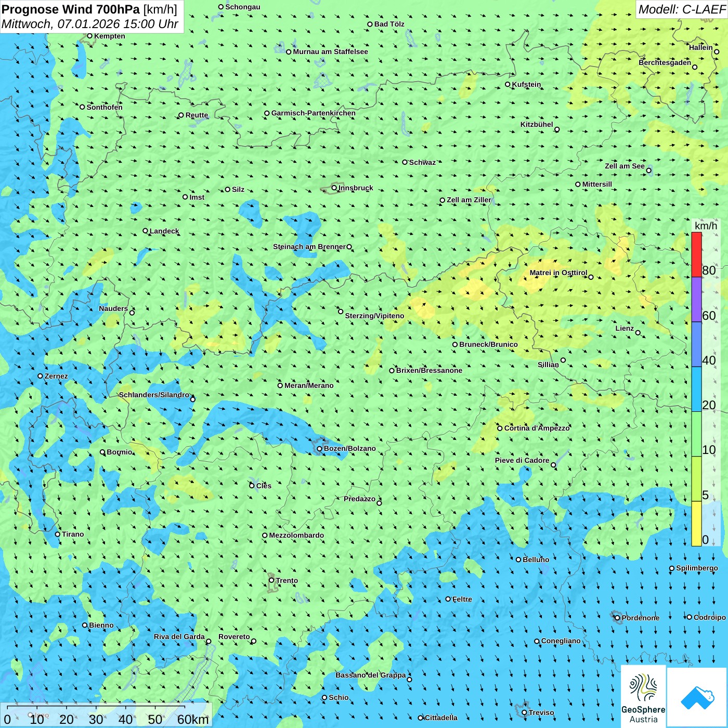This screenshot has width=728, height=728.
Task: Click the 'Schongau' label
Action: point(243,7)
